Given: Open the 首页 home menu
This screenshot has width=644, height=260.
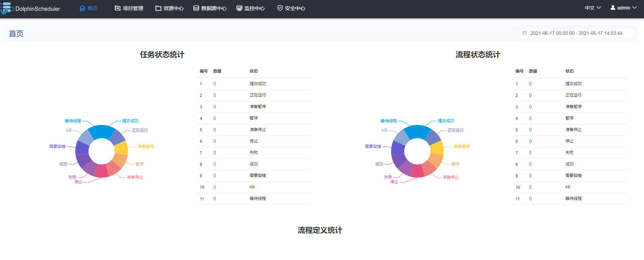Looking at the screenshot, I should [88, 8].
